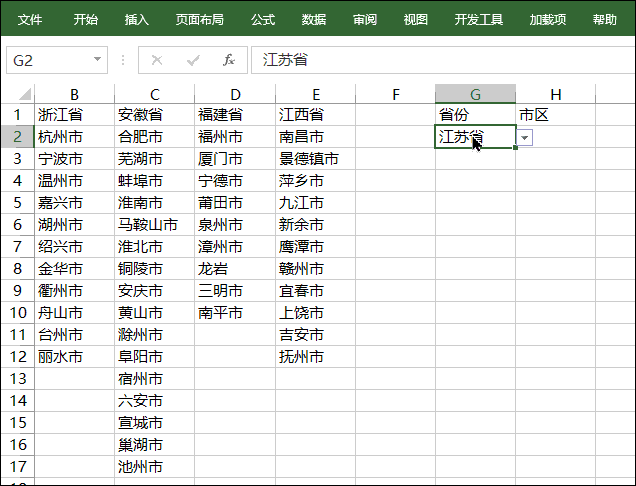Select column B header
Image resolution: width=636 pixels, height=486 pixels.
click(x=74, y=94)
